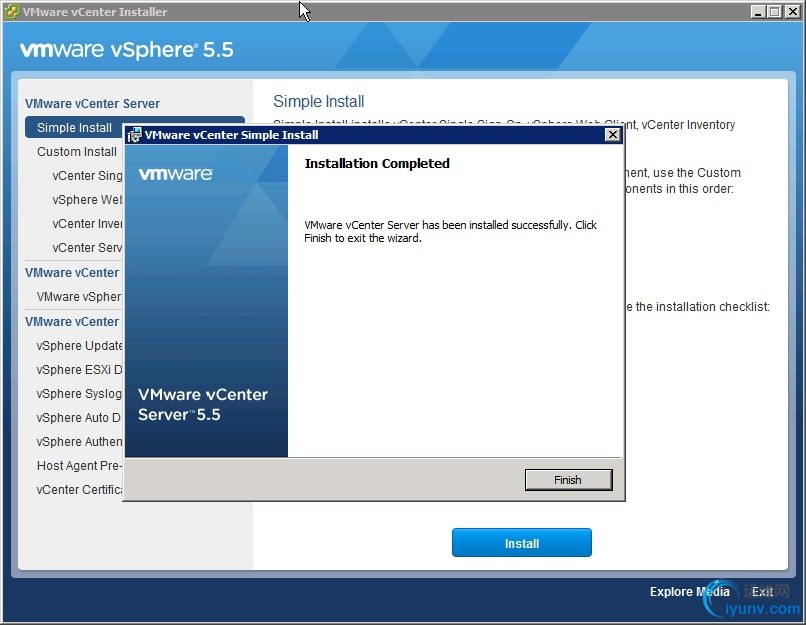Click the Exit link at the bottom
Viewport: 806px width, 625px height.
click(x=762, y=592)
